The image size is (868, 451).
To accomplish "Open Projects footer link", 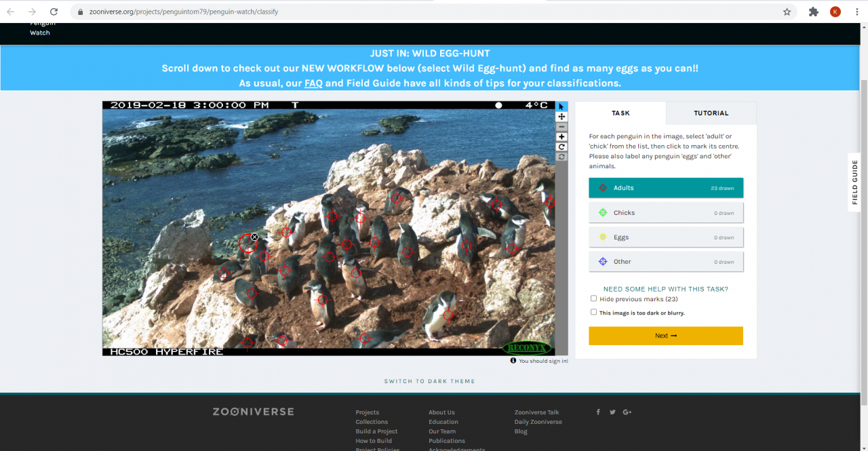I will pos(368,412).
